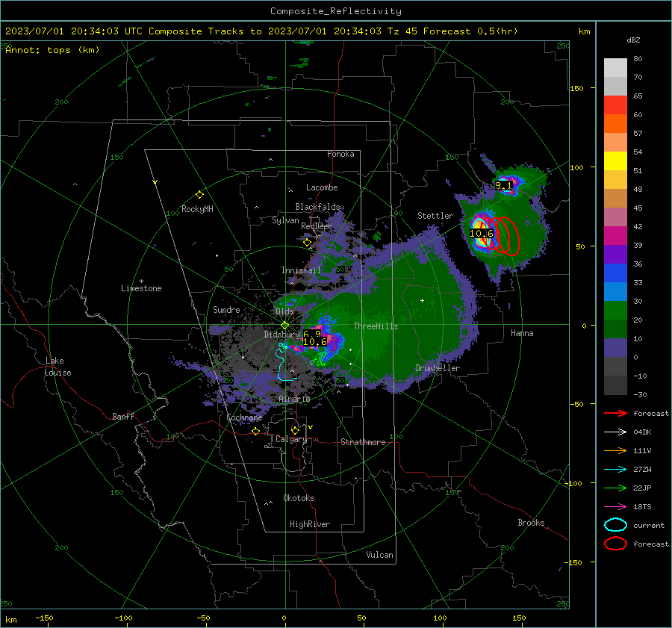Screen dimensions: 672x628
Task: Click the 10.6 storm label near Stettler
Action: tap(482, 234)
